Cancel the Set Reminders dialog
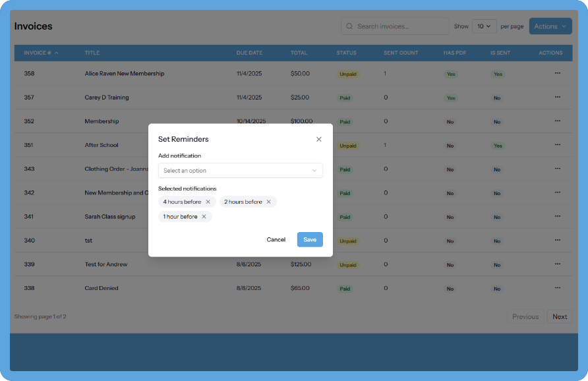Viewport: 588px width, 381px height. pos(276,239)
